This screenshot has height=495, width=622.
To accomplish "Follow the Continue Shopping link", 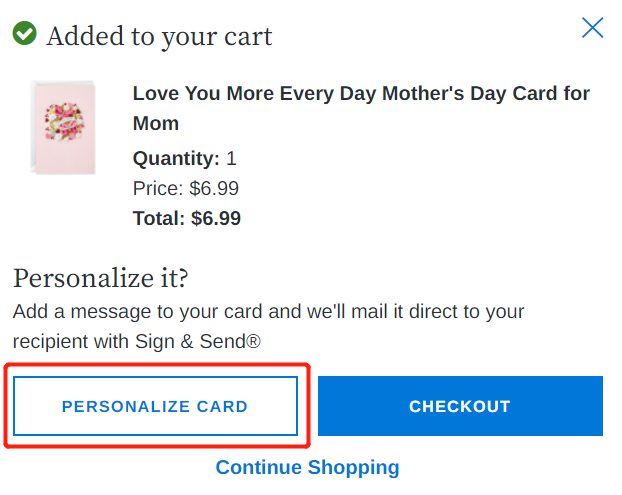I will (307, 467).
